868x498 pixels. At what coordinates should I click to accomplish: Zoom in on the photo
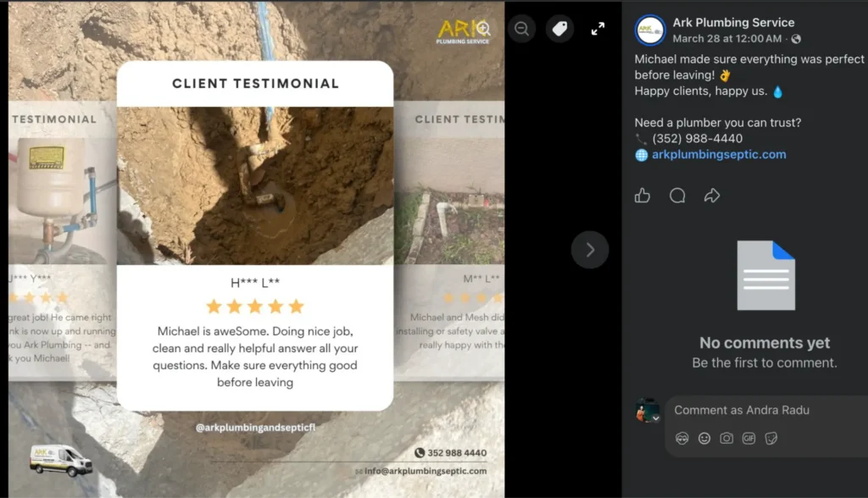tap(484, 28)
